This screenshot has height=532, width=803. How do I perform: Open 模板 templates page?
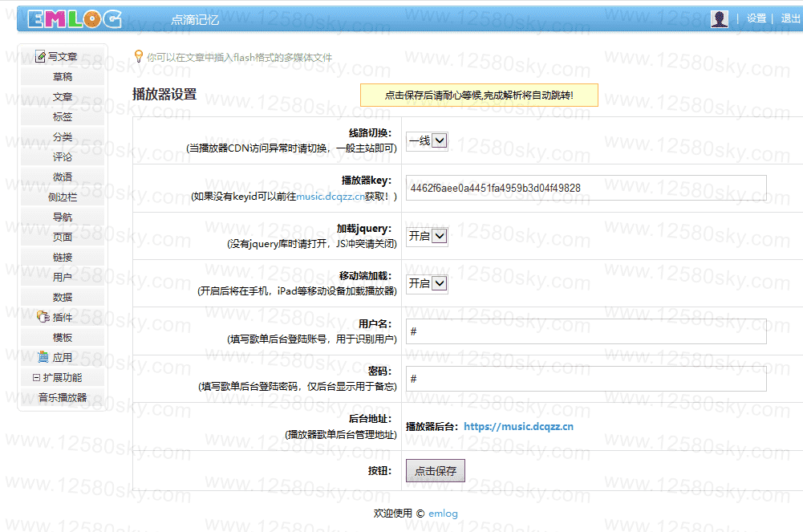pos(63,338)
